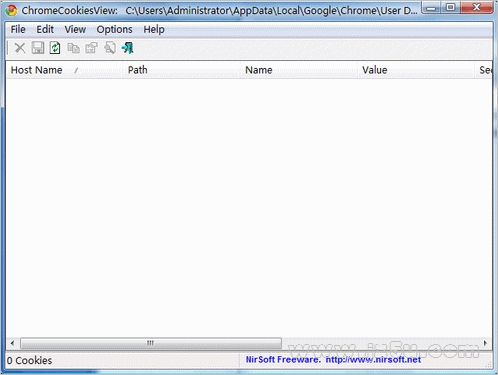Click the Refresh toolbar icon
The width and height of the screenshot is (498, 375).
[55, 48]
